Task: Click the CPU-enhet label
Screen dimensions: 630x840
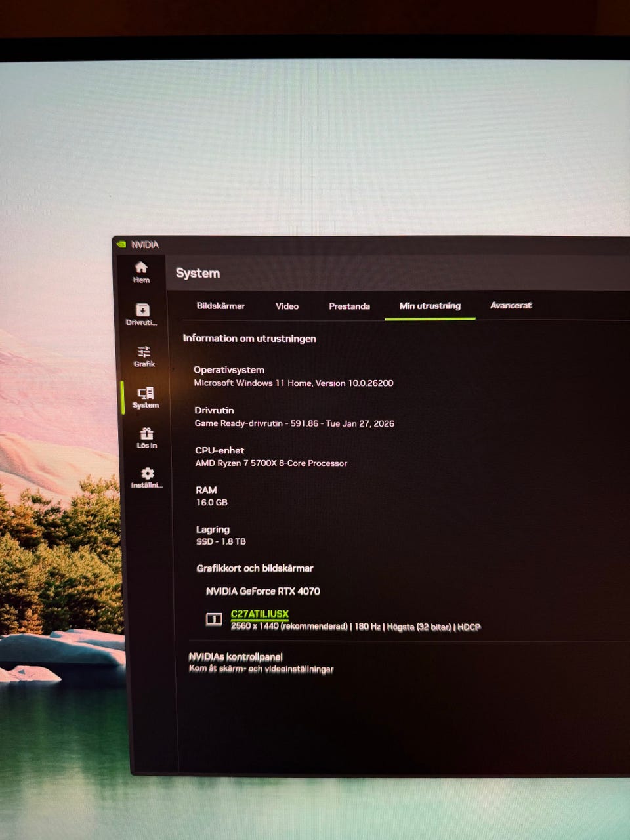Action: point(219,450)
